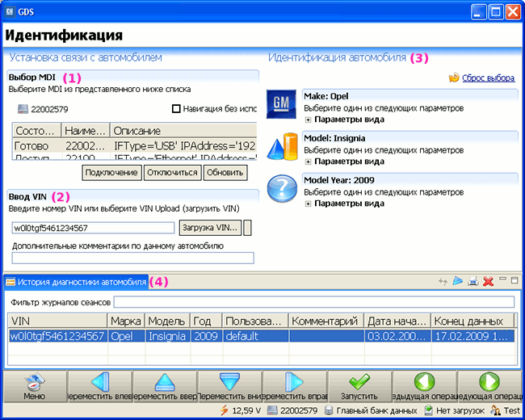
Task: Sort history by VIN column header
Action: click(57, 321)
